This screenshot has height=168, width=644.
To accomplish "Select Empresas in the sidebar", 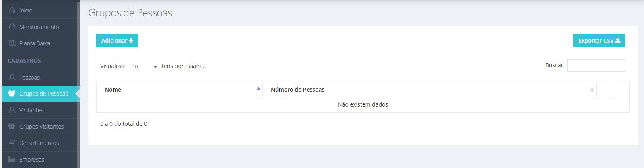I will [39, 160].
